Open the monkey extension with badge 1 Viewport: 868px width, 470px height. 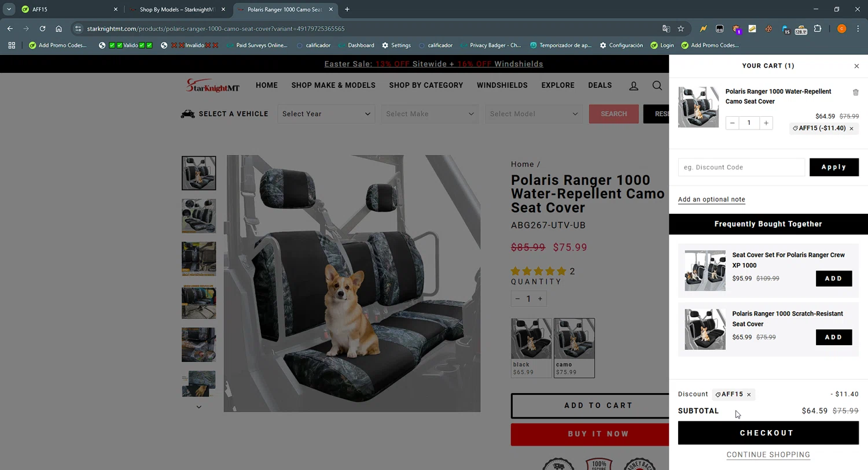click(736, 29)
